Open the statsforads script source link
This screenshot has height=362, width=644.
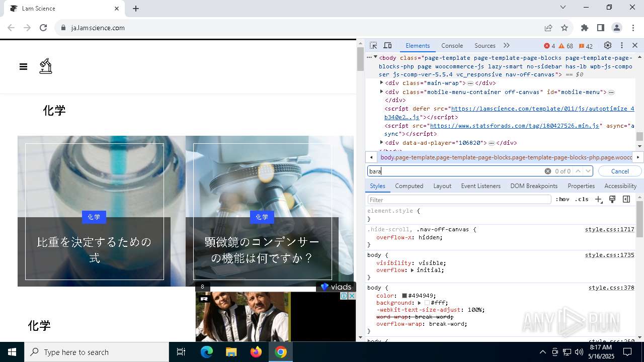tap(515, 126)
